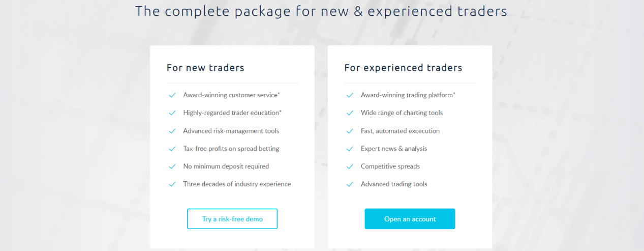
Task: Click checkmark next to Expert news & analysis
Action: (350, 149)
